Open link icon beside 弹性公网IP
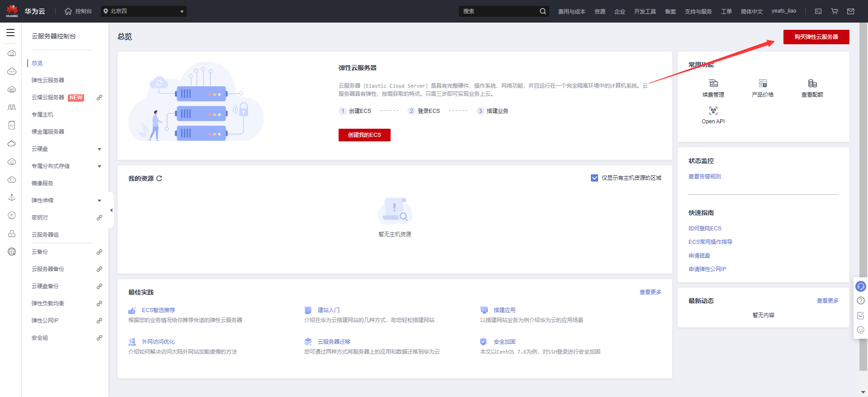The height and width of the screenshot is (397, 868). click(x=99, y=321)
